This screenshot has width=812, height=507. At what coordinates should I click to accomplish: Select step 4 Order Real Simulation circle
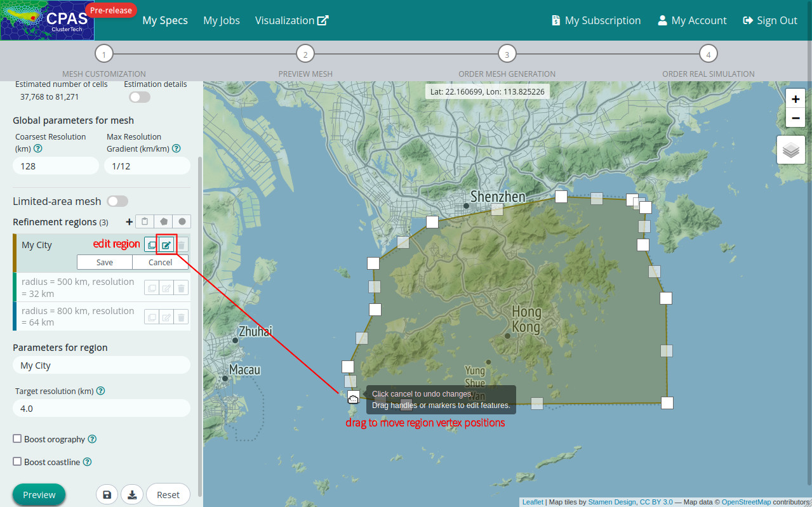709,55
